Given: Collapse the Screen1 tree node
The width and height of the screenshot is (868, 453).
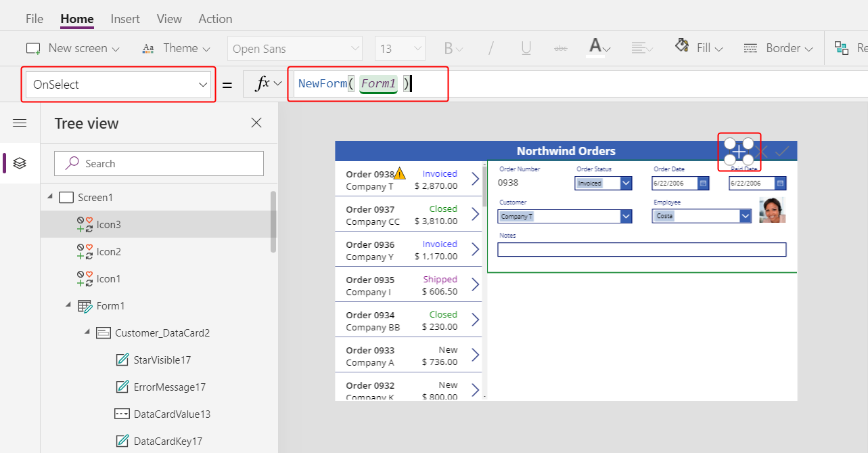Looking at the screenshot, I should 49,197.
